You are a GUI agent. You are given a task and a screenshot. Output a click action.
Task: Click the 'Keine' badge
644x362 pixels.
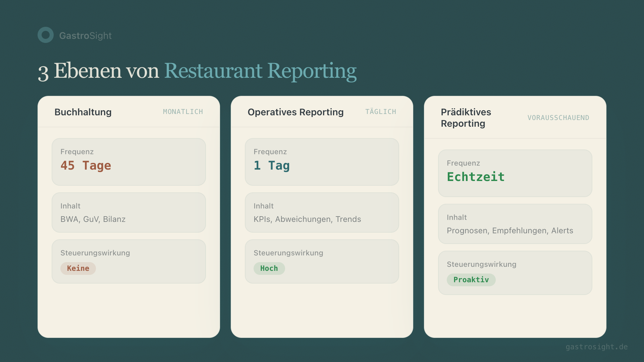(78, 268)
